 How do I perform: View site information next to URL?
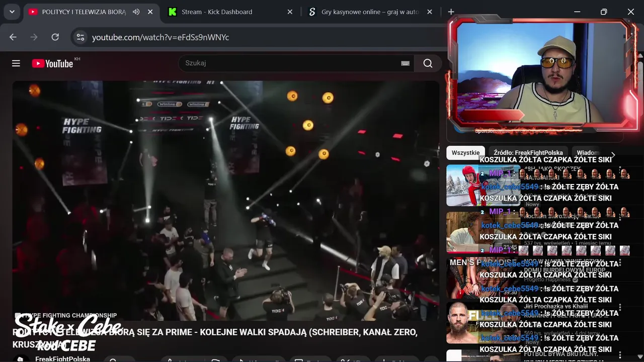click(79, 37)
